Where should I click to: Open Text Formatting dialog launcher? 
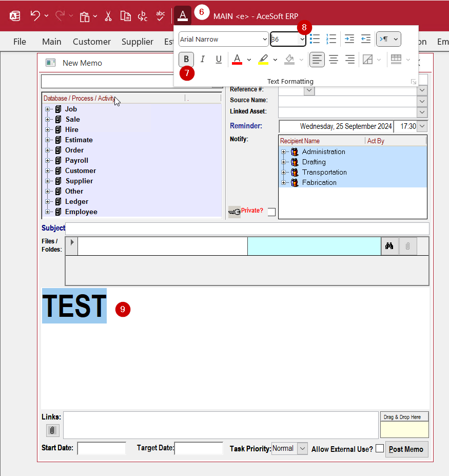413,82
